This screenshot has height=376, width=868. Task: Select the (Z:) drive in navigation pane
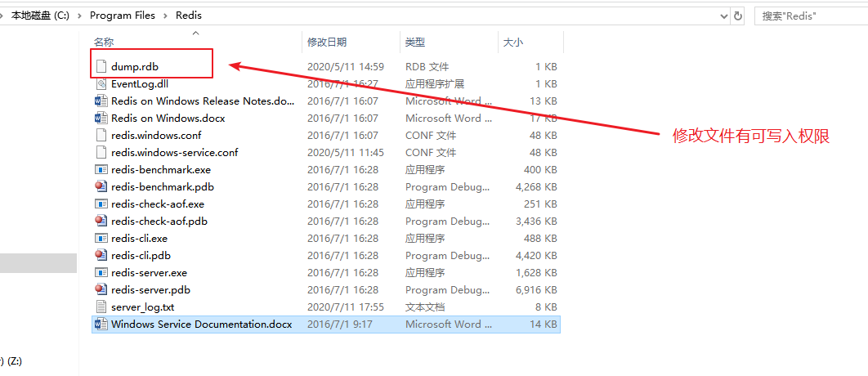[12, 361]
